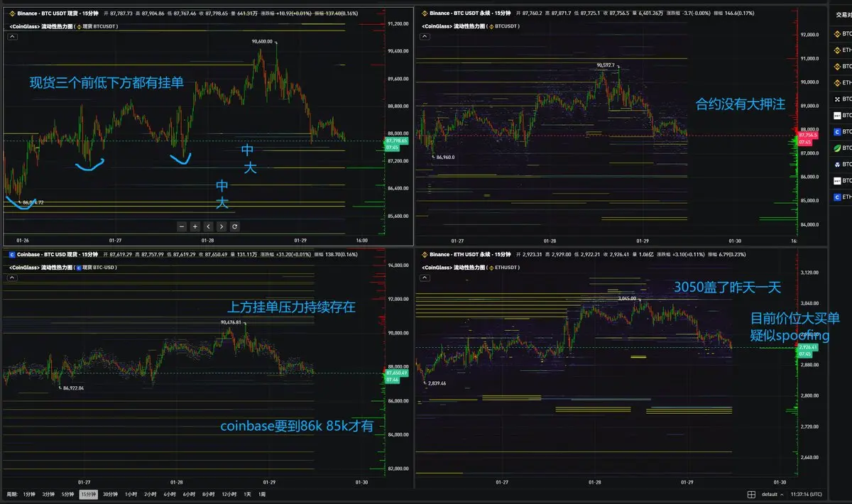Zoom in the Binance spot chart with plus button
Viewport: 852px width, 504px height.
tap(195, 226)
